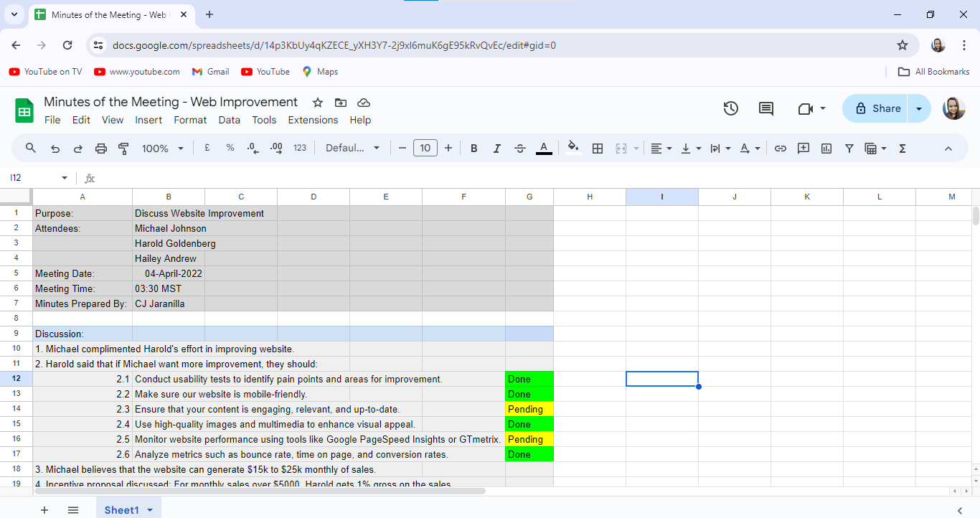980x518 pixels.
Task: Open the Extensions menu
Action: click(x=313, y=120)
